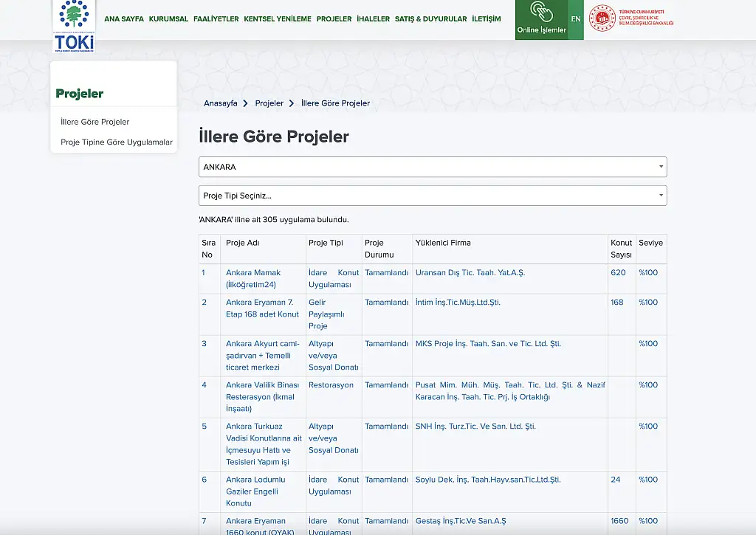Open project Ankara Akyurt cami-şadırvan
The image size is (756, 535).
263,356
